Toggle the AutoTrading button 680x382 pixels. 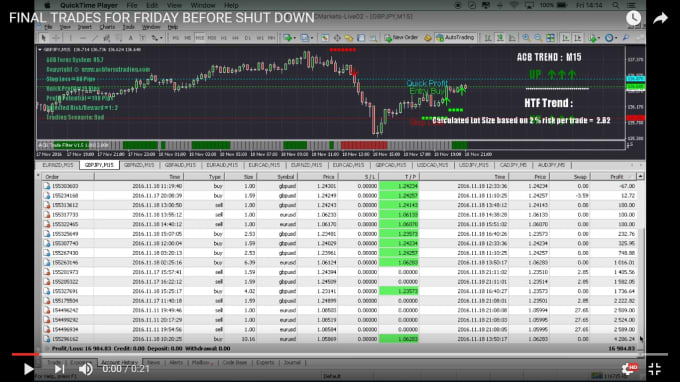click(456, 38)
